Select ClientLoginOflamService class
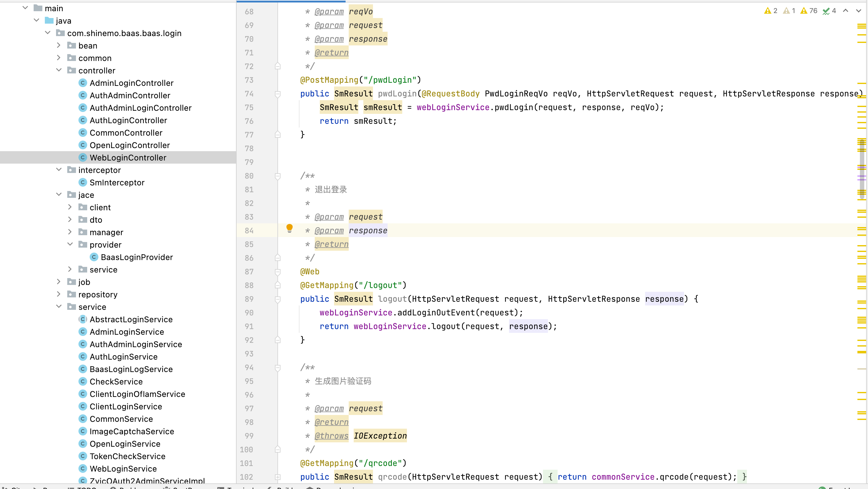 (137, 394)
